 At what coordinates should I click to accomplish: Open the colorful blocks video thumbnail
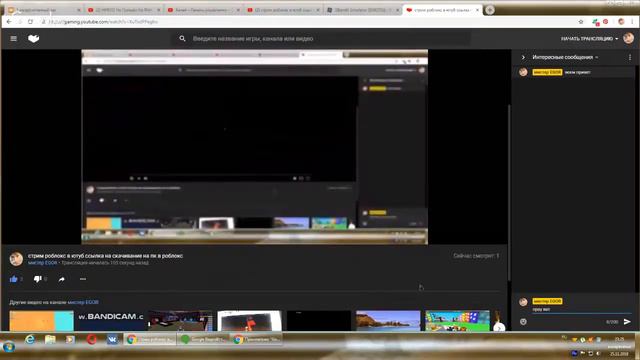(x=457, y=320)
